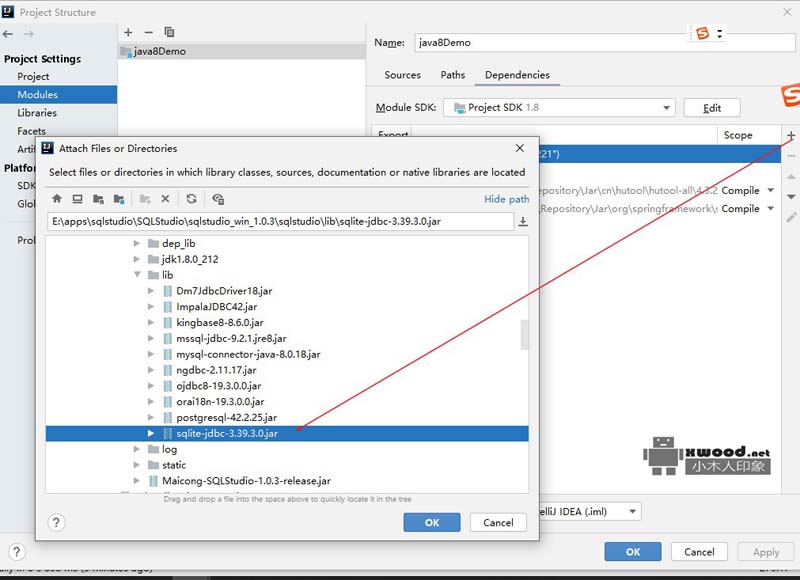Select mysql-connector-java-8.0.18.jar
Viewport: 800px width, 580px height.
(248, 354)
